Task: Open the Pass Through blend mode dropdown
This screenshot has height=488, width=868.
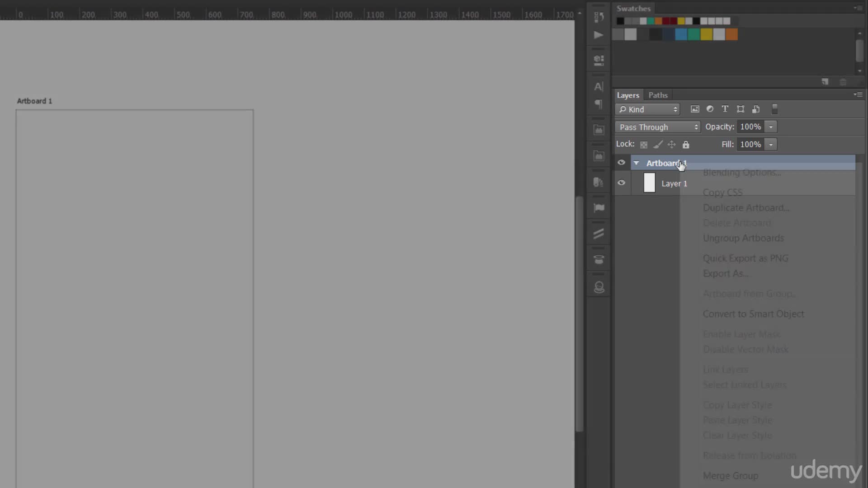Action: coord(657,127)
